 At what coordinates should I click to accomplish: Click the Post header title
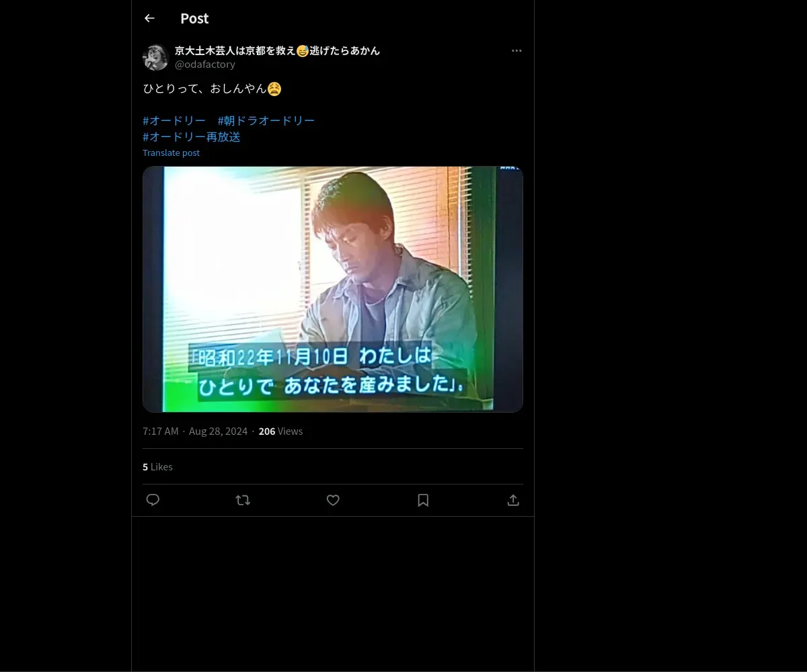point(194,18)
